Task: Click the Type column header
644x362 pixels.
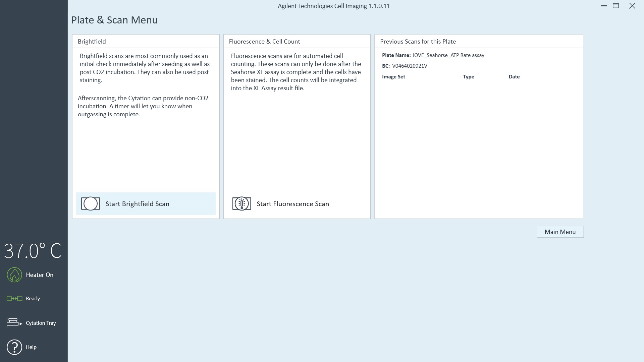Action: pos(468,77)
